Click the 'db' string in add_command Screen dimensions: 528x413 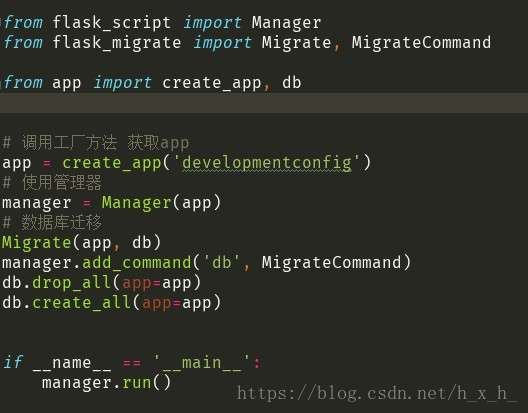(222, 262)
